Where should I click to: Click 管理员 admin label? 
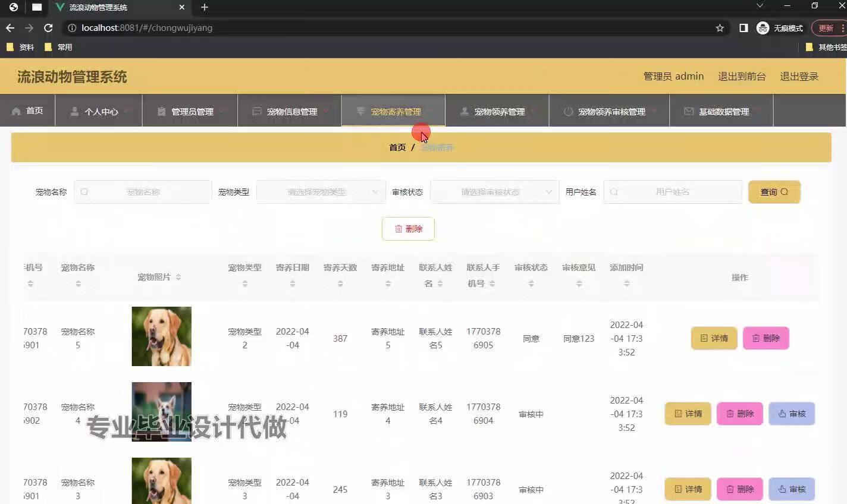(x=673, y=77)
